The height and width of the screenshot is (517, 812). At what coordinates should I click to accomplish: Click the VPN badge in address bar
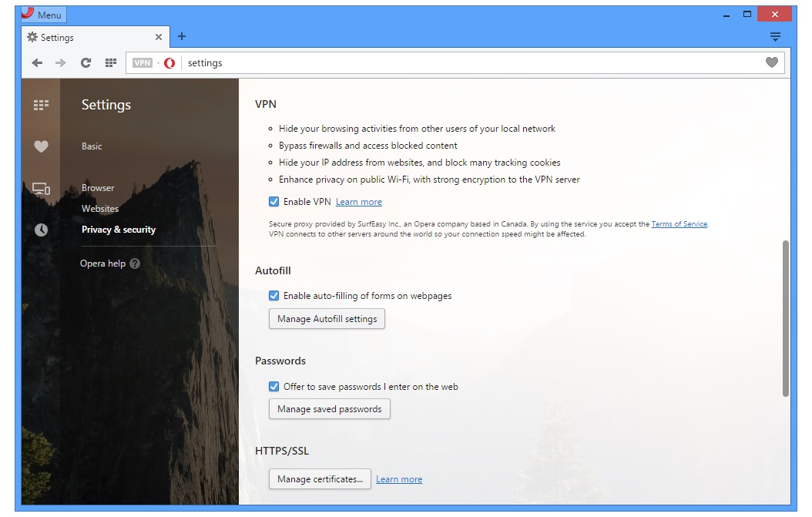(143, 62)
